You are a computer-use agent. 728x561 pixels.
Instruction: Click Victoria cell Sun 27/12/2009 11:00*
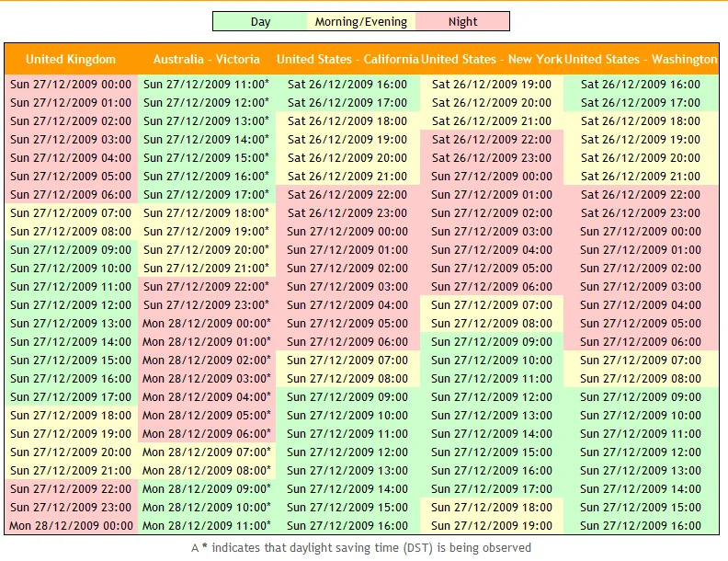pyautogui.click(x=207, y=84)
